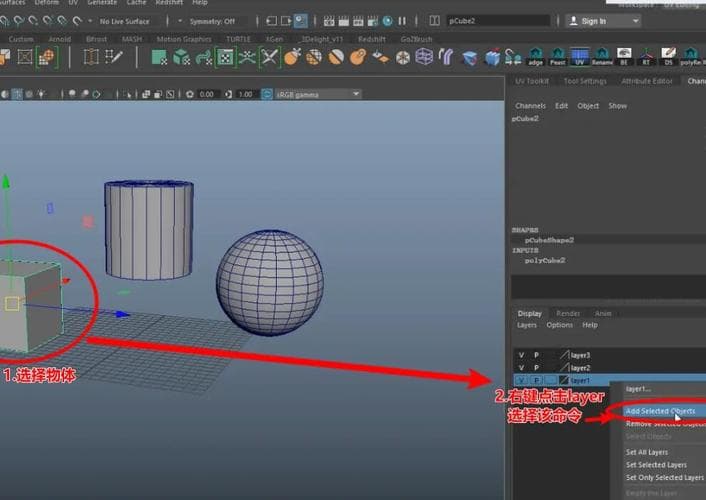Select pCubeShape2 under SHAPES

pos(549,240)
